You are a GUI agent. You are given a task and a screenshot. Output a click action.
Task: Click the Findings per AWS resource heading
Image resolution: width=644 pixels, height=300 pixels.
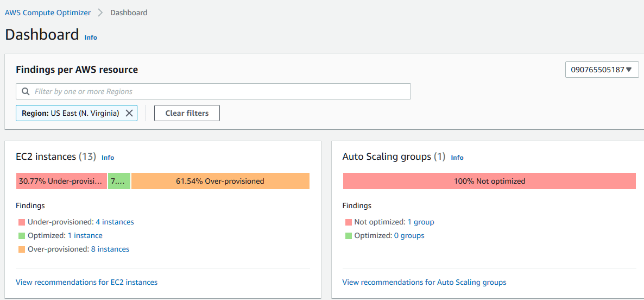point(77,70)
